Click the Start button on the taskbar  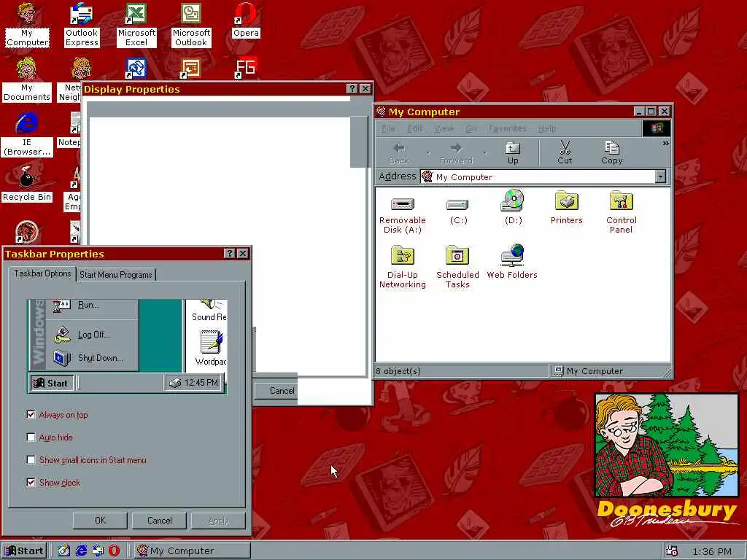25,551
